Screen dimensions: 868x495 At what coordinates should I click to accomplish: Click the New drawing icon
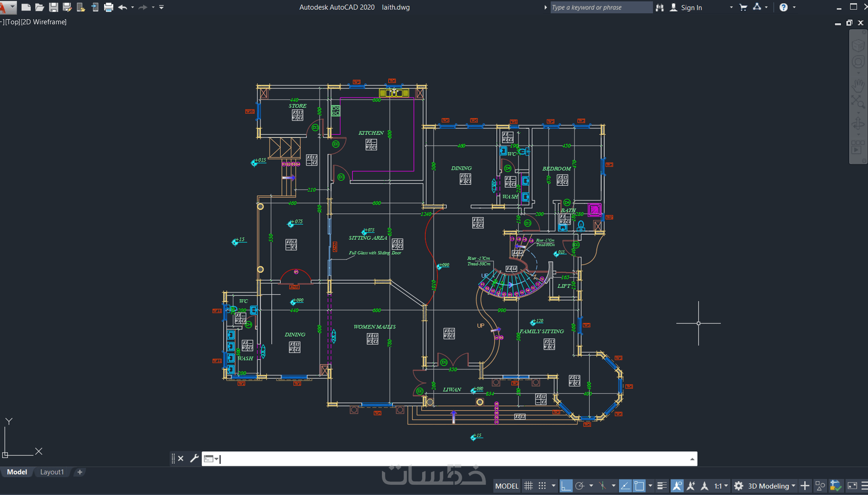pyautogui.click(x=26, y=7)
